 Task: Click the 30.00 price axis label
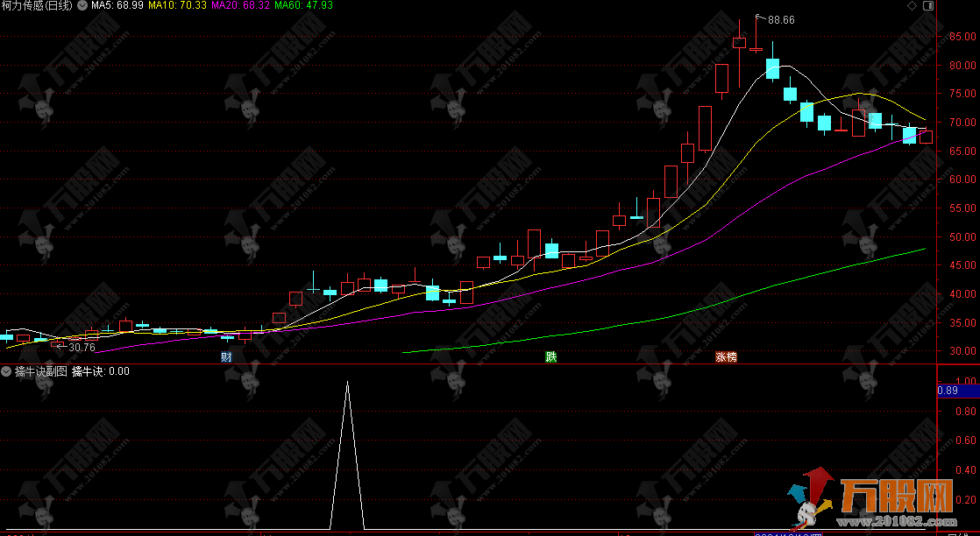click(x=962, y=351)
